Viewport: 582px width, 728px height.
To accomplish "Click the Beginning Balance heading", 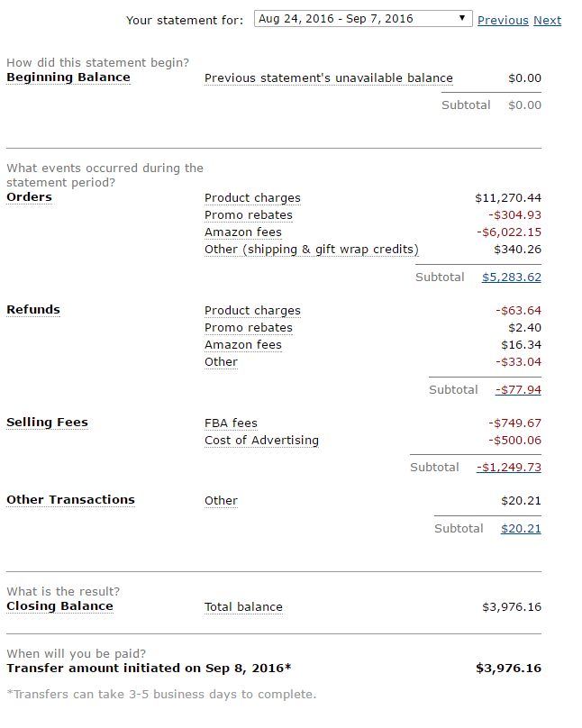I will (68, 77).
